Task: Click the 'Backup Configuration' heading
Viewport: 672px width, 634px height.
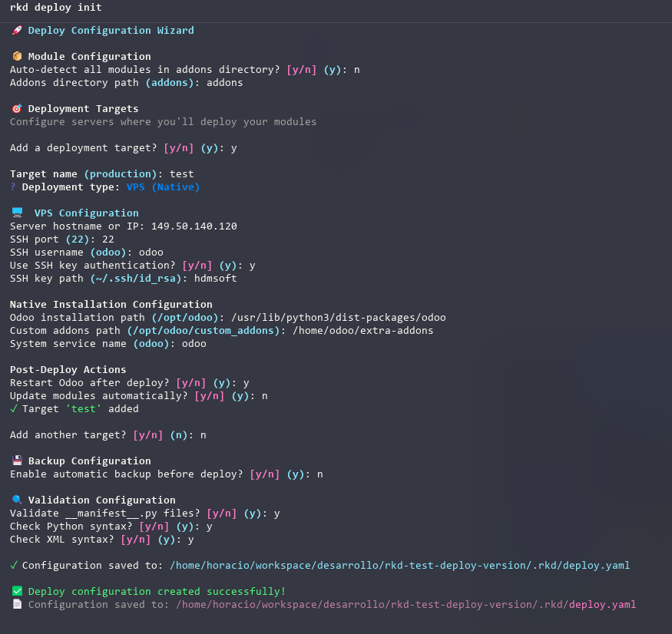Action: coord(90,461)
